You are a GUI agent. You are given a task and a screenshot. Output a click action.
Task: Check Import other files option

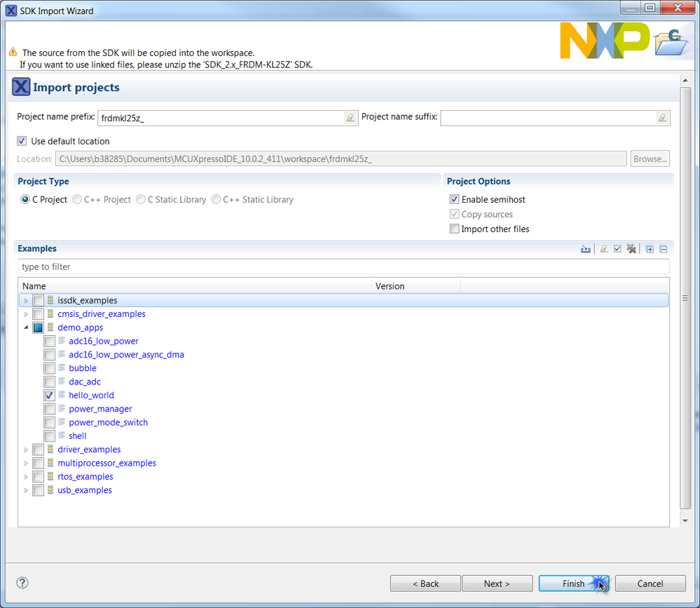(455, 229)
